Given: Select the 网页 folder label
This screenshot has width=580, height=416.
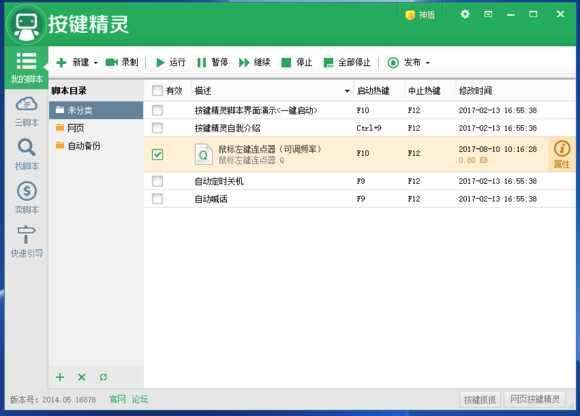Looking at the screenshot, I should (75, 128).
